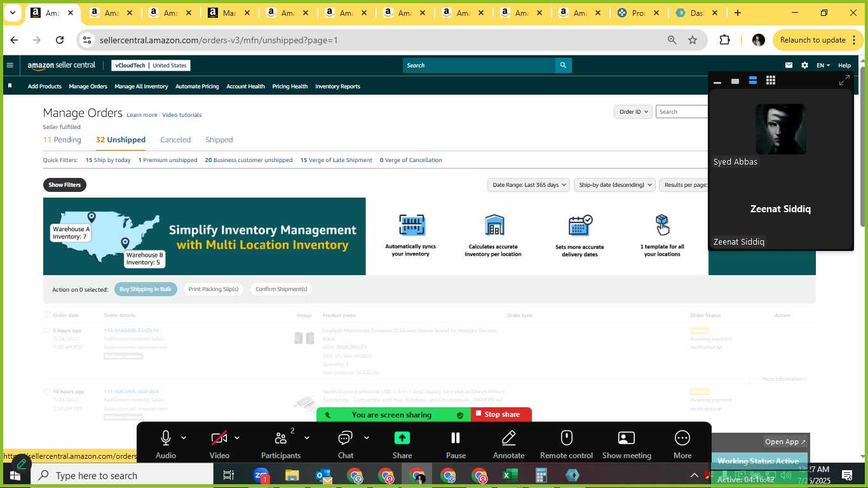The height and width of the screenshot is (488, 868).
Task: Click the Confirm Shipment(s) button
Action: point(281,289)
